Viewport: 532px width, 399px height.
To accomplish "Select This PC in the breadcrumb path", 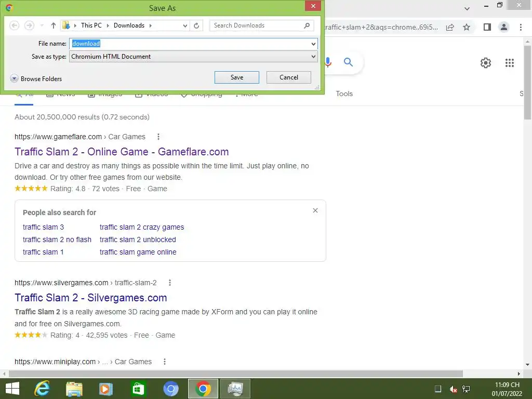I will click(91, 25).
